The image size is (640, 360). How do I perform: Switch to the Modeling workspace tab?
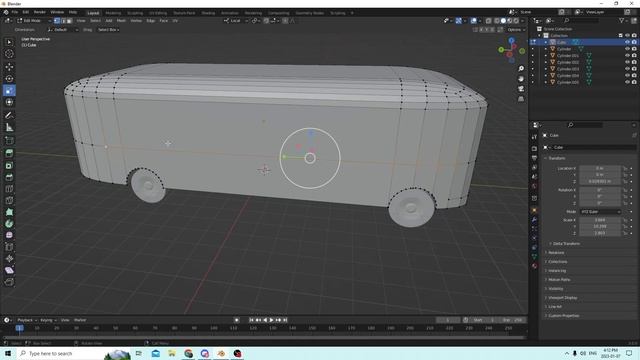click(113, 13)
